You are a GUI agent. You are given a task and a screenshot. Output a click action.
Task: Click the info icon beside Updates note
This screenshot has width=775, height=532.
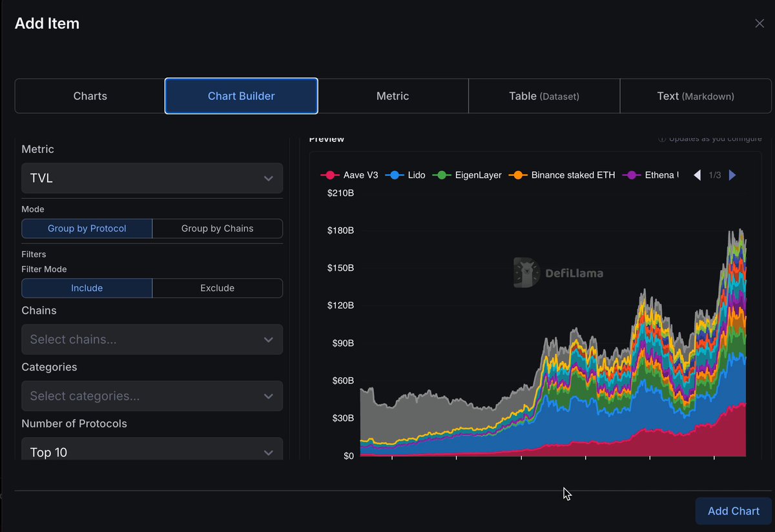tap(661, 139)
